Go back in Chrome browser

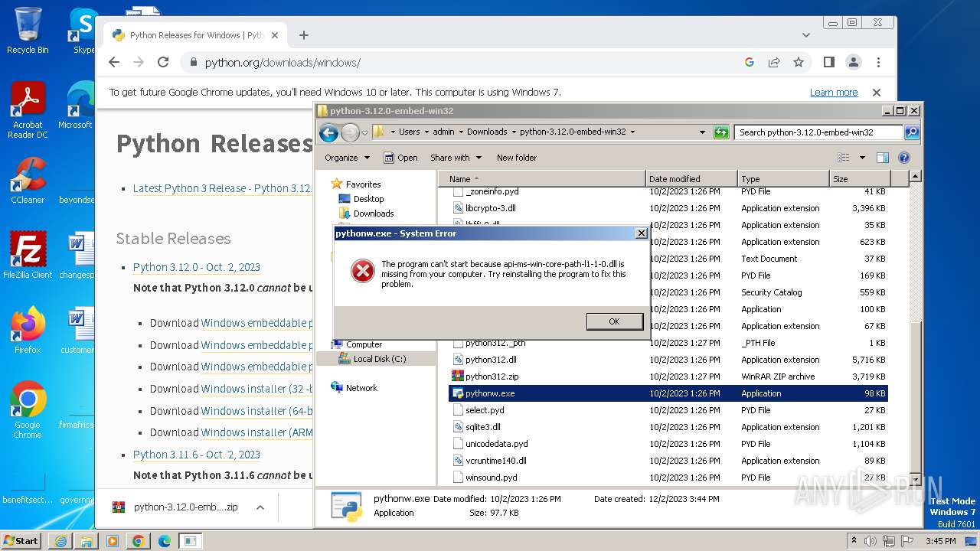click(x=114, y=63)
